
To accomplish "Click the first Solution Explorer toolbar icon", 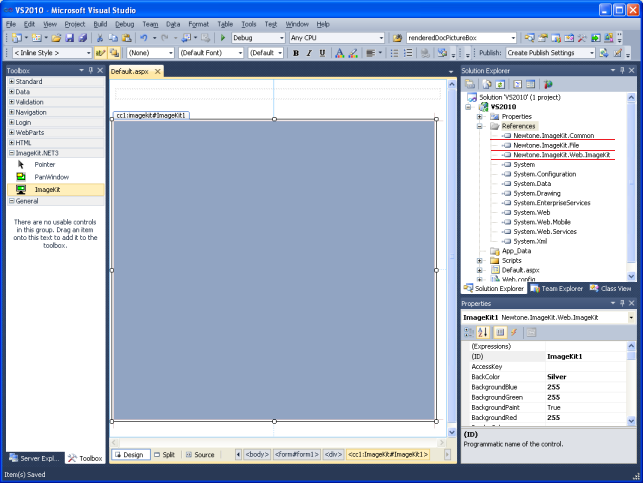I will pyautogui.click(x=470, y=84).
